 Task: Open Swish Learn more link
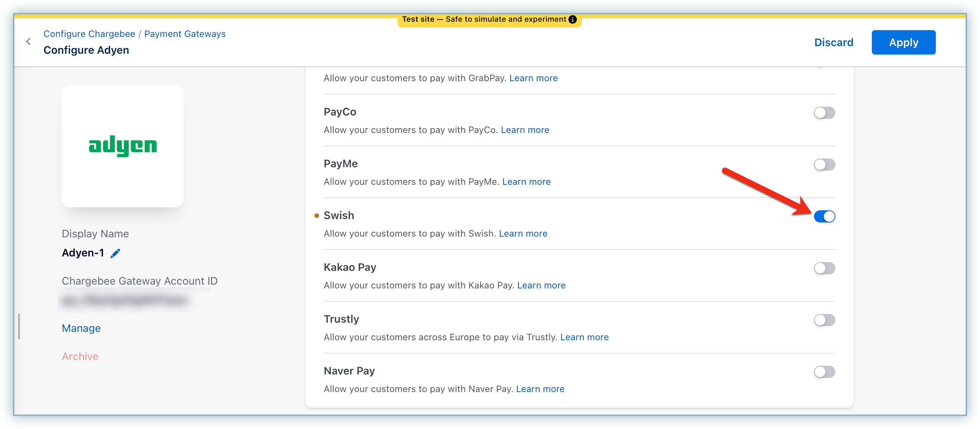pos(523,234)
